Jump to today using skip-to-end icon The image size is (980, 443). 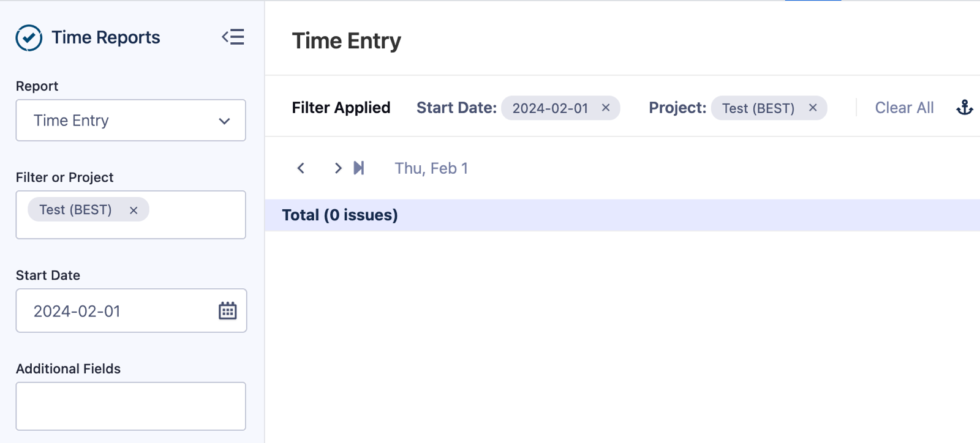point(359,168)
